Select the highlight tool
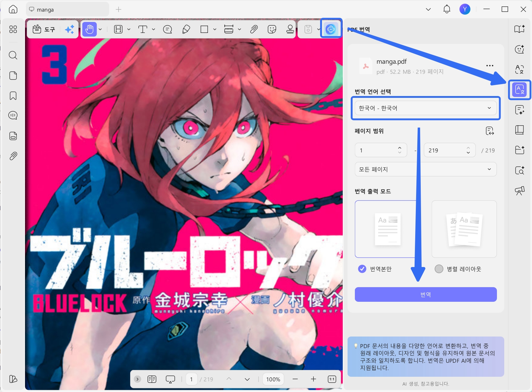 point(118,29)
